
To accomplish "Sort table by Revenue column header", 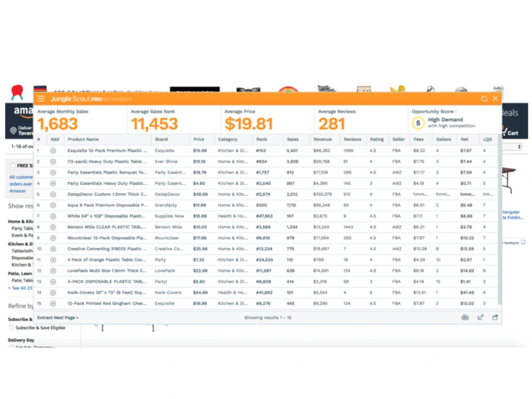I will (322, 139).
